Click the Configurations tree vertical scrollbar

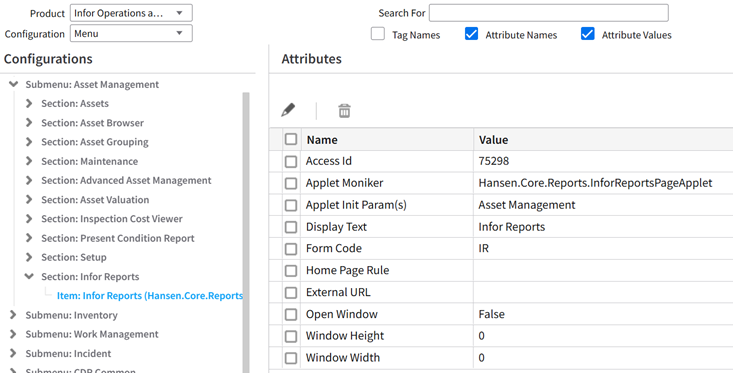pyautogui.click(x=245, y=232)
